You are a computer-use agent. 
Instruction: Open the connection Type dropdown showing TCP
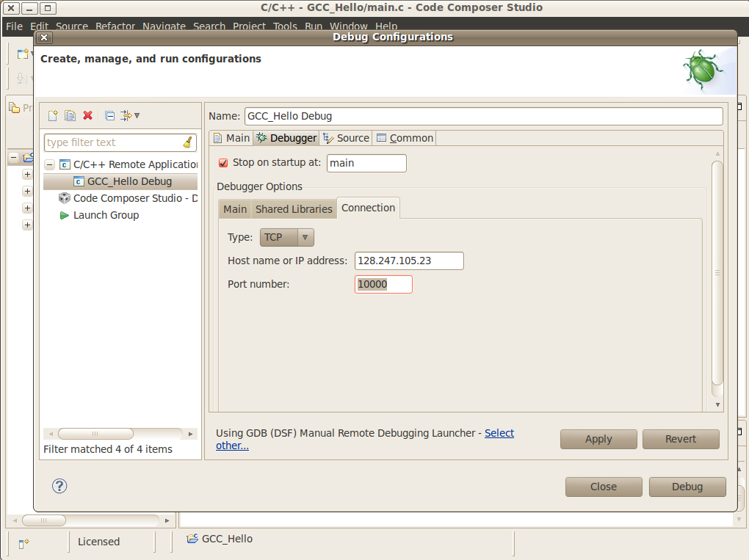306,237
